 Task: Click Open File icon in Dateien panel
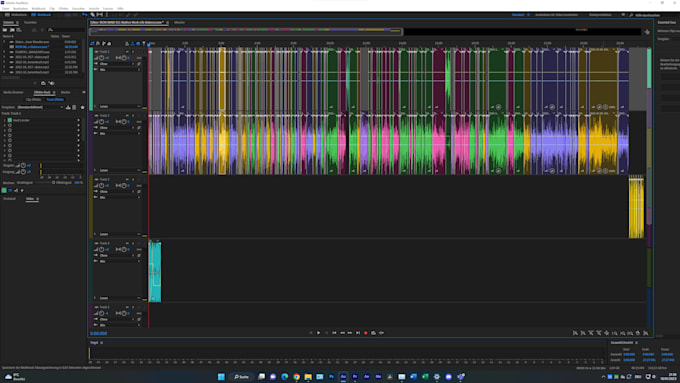5,30
